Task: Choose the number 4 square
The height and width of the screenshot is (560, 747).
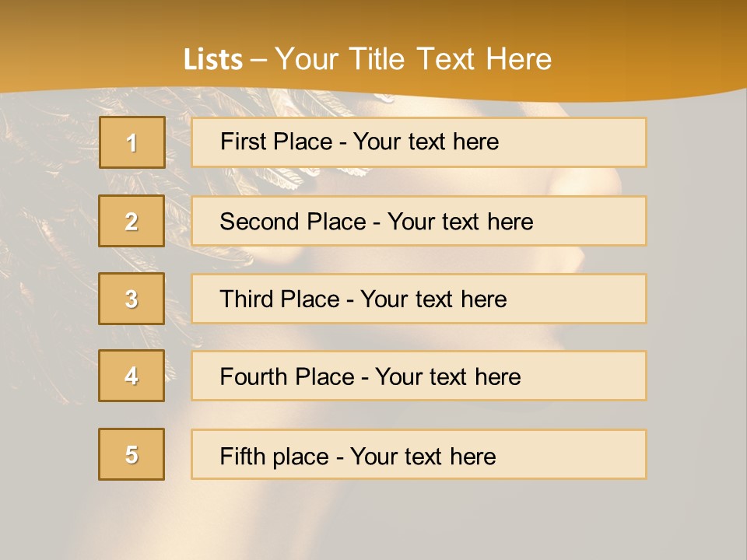Action: (x=132, y=376)
